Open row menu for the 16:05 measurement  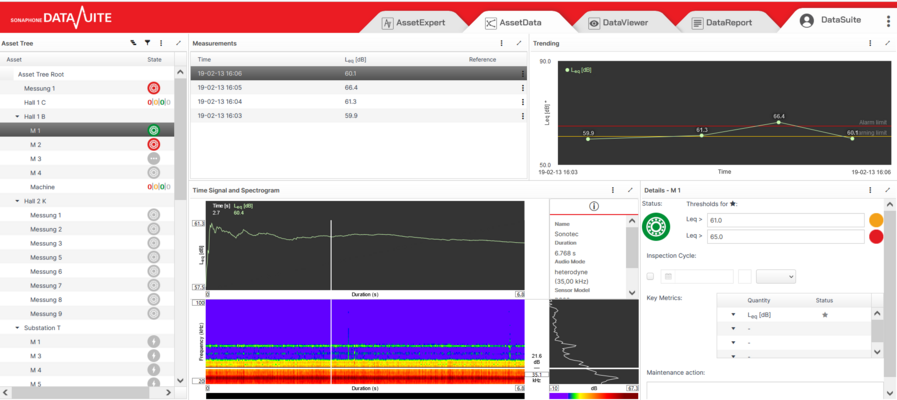click(x=522, y=88)
